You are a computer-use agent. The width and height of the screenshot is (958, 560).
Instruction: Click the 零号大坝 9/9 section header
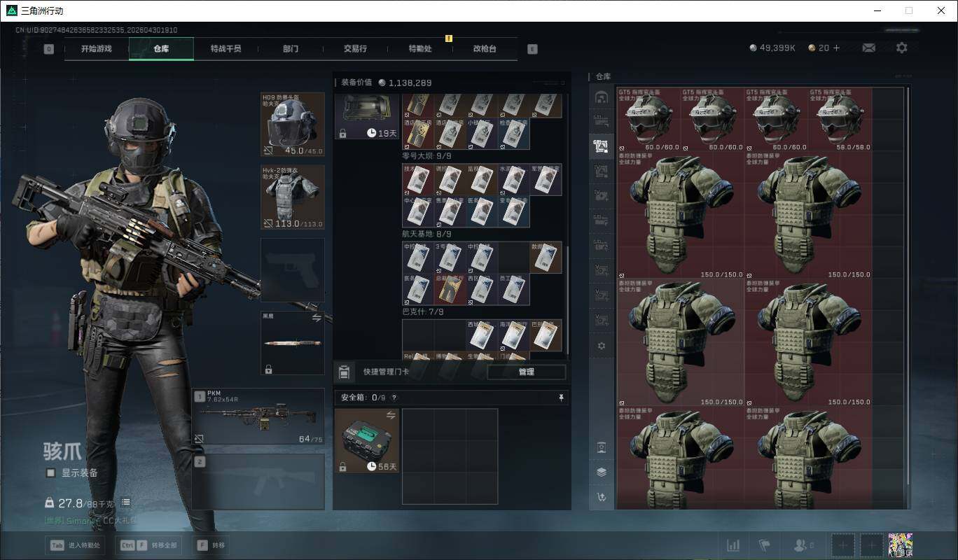point(427,156)
